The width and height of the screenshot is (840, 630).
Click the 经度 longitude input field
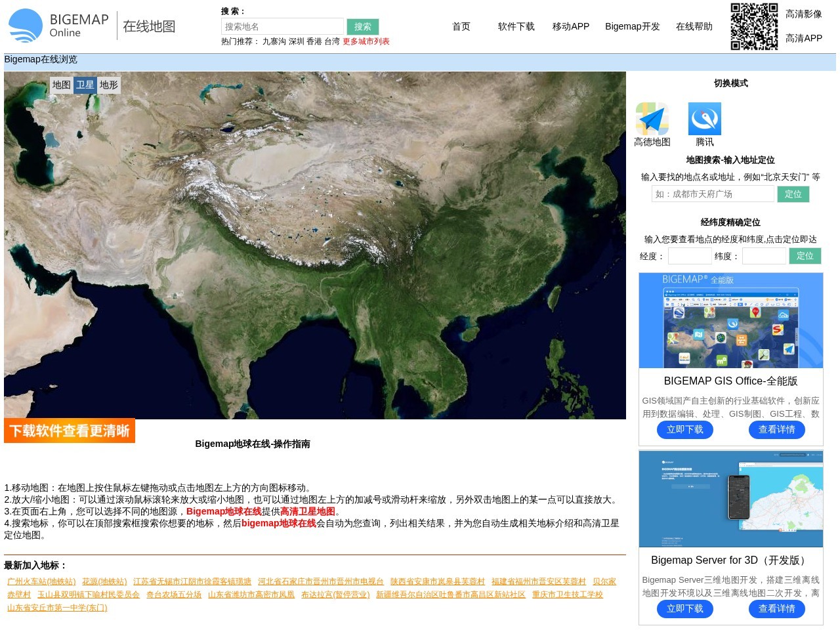click(x=690, y=257)
